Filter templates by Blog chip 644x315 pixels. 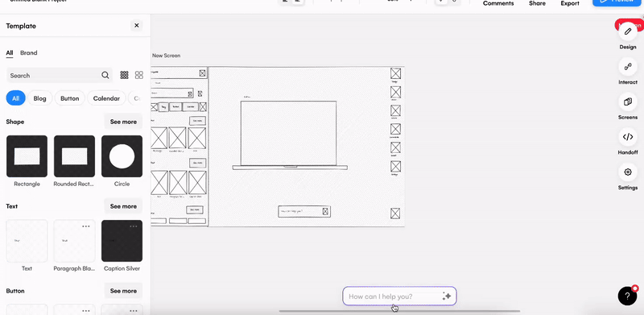pyautogui.click(x=39, y=98)
